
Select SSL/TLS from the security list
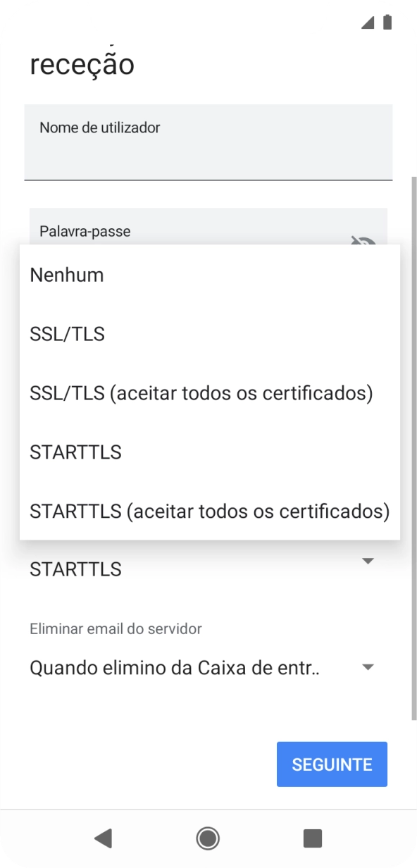point(66,334)
